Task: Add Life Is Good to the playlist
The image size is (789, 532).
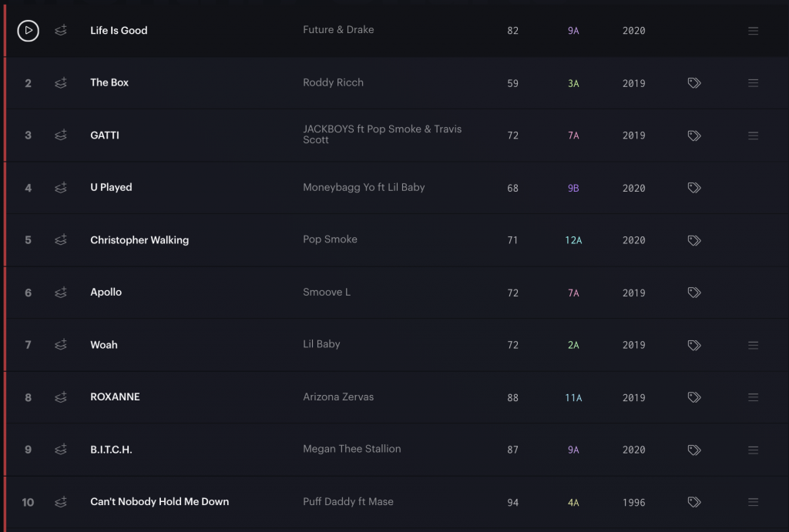Action: (61, 30)
